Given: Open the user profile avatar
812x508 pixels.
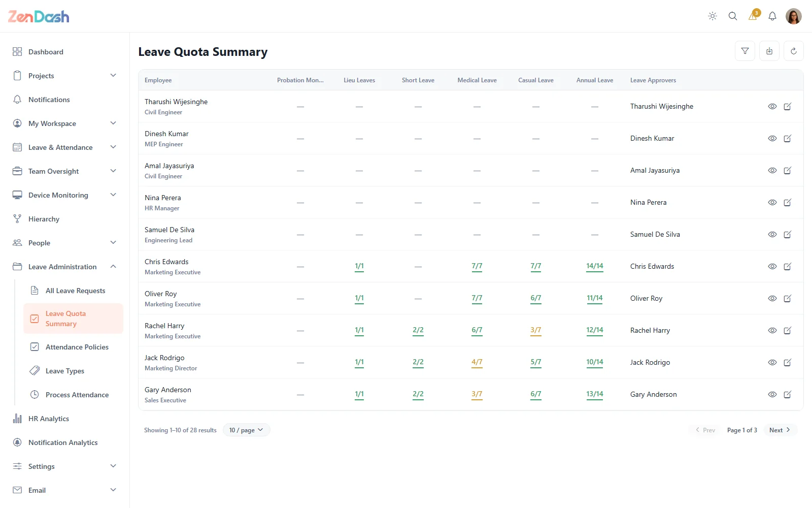Looking at the screenshot, I should click(794, 16).
